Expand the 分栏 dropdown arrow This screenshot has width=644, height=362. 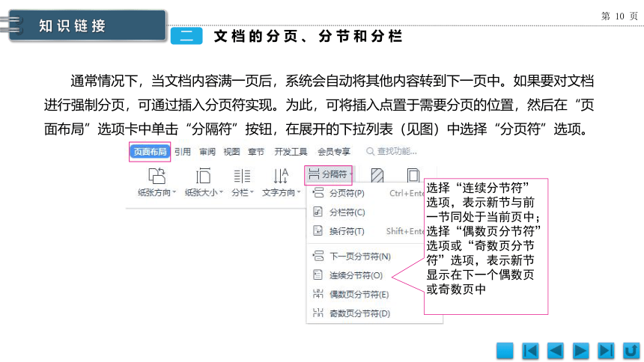(x=252, y=192)
